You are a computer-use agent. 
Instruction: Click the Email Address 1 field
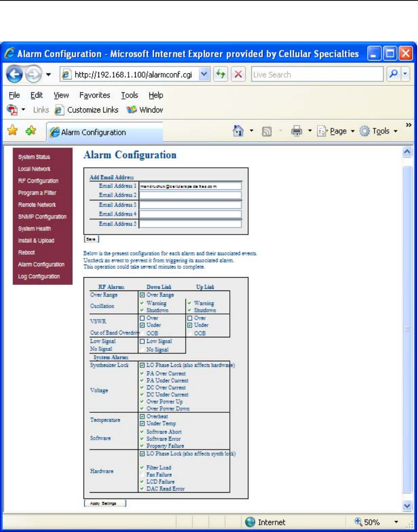click(190, 186)
